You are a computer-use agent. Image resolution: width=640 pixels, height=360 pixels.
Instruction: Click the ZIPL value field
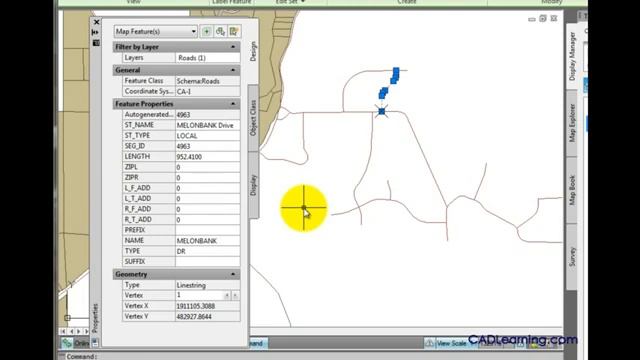click(207, 167)
